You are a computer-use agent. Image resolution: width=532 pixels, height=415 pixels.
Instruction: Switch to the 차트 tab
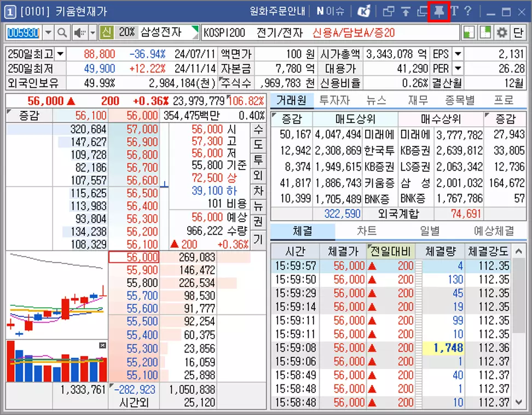pyautogui.click(x=367, y=231)
